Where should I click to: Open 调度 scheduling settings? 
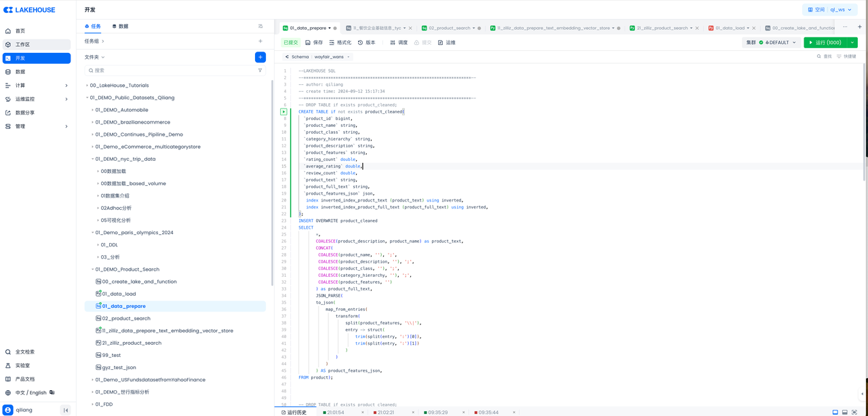point(399,43)
